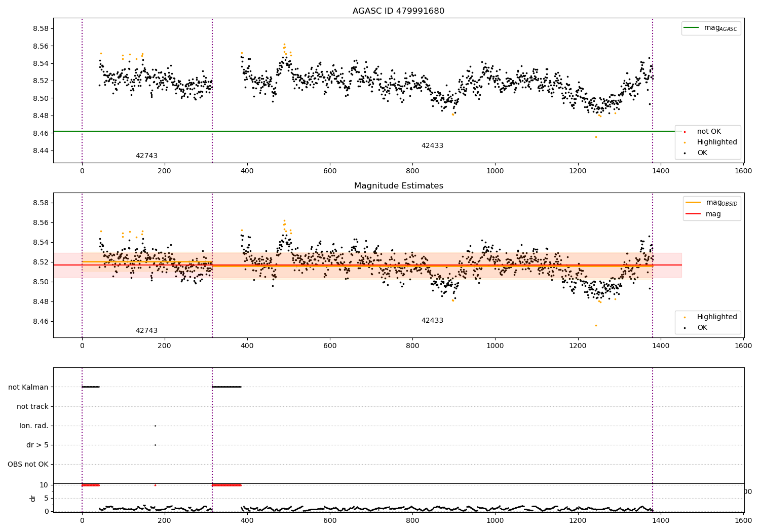This screenshot has width=760, height=532.
Task: Click the 8.58 tick in Magnitude Estimates plot
Action: coord(40,203)
